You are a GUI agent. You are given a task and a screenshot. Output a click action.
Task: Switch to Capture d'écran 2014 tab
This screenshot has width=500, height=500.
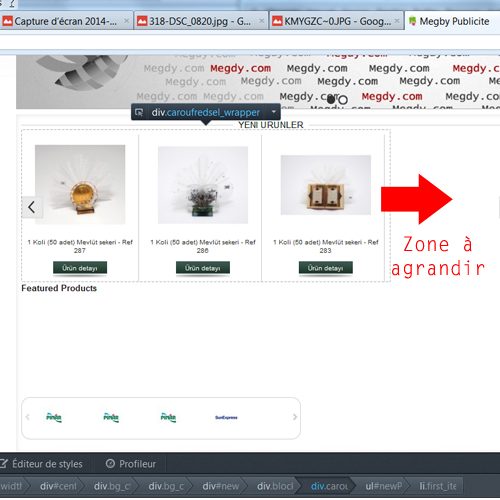(x=66, y=21)
